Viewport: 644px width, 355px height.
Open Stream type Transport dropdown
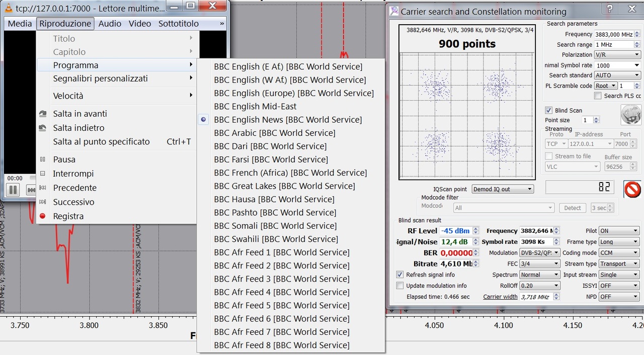coord(619,263)
